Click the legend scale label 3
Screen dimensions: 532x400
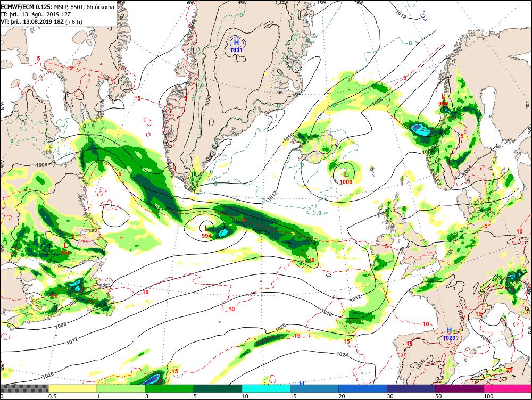[x=147, y=396]
